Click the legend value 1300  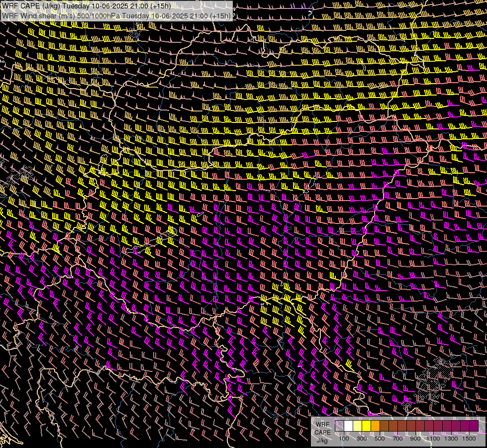(451, 439)
